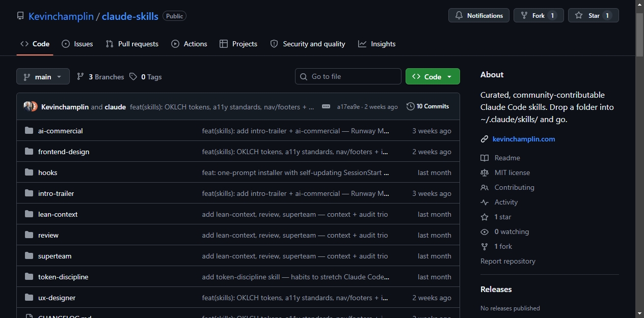The width and height of the screenshot is (644, 318).
Task: Click the frontend-design folder icon
Action: pyautogui.click(x=29, y=152)
